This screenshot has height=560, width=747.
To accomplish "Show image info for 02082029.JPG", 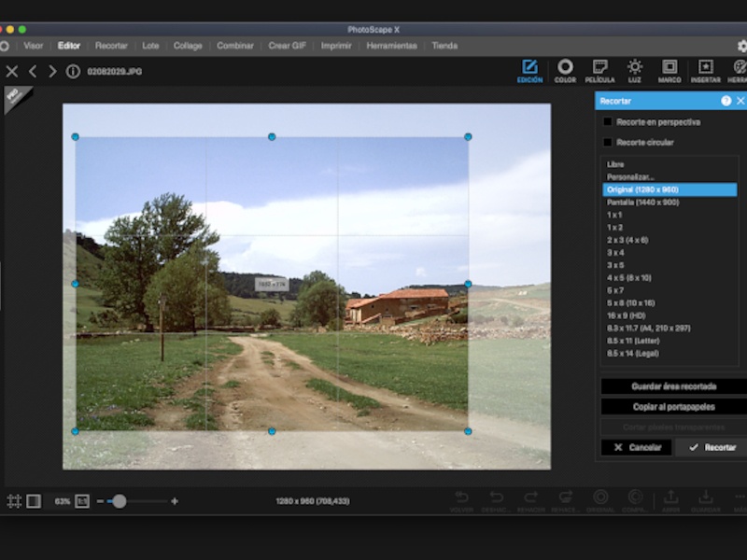I will (x=73, y=71).
